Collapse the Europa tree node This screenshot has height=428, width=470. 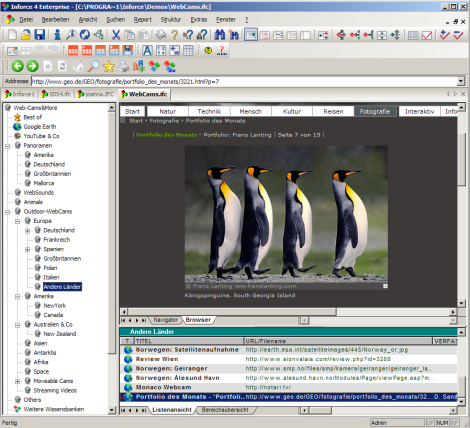(18, 221)
